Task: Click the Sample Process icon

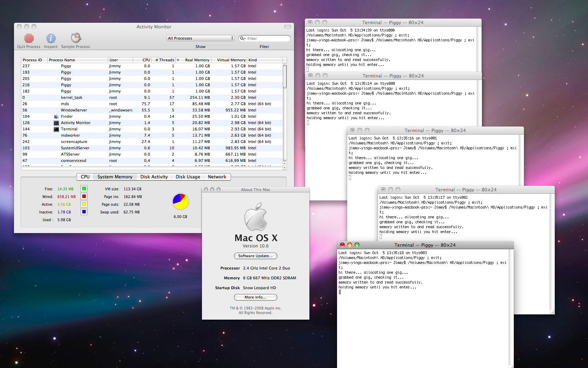Action: (x=76, y=38)
